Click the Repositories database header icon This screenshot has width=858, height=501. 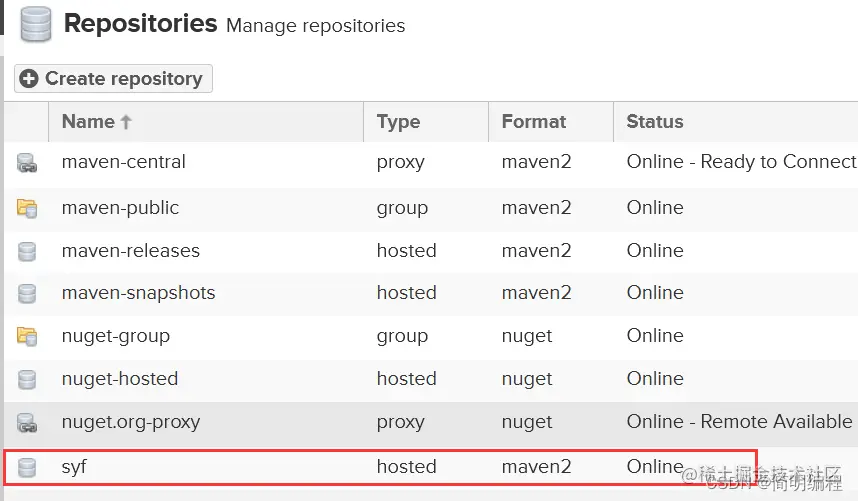pyautogui.click(x=36, y=24)
